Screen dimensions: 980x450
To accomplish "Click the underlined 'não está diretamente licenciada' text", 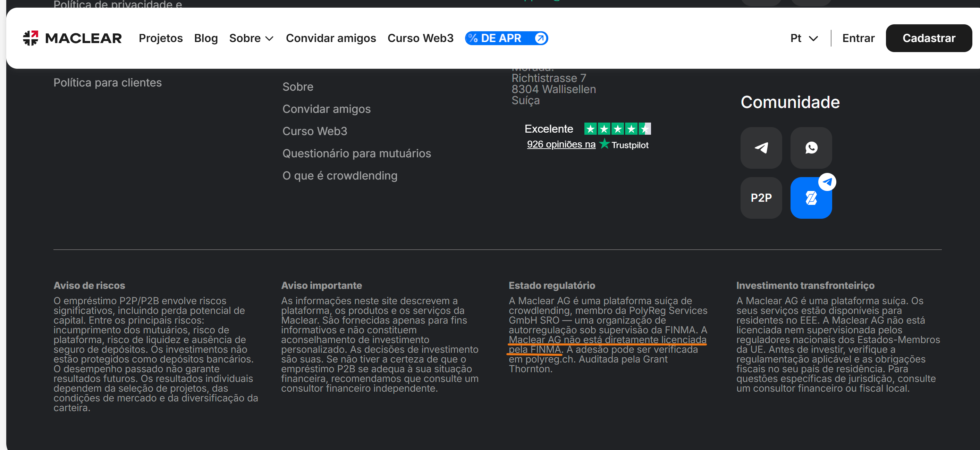I will (x=635, y=339).
